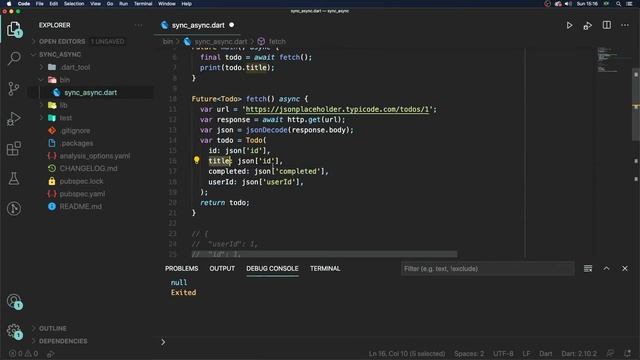Expand the OUTLINE section
Image resolution: width=640 pixels, height=360 pixels.
point(53,328)
